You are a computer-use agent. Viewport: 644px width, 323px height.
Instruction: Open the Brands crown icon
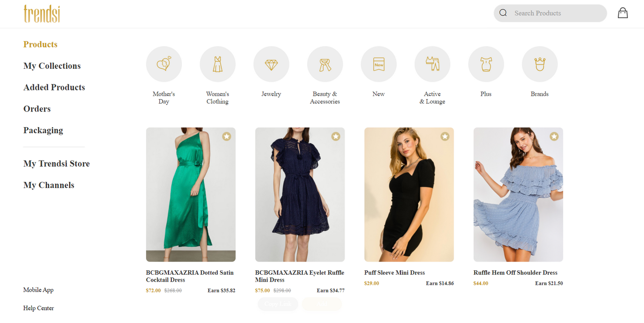coord(540,64)
